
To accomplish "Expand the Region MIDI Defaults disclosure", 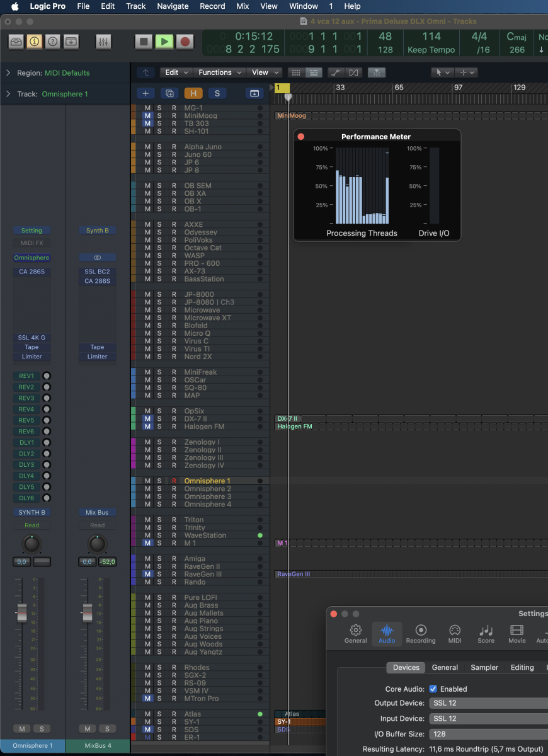I will [8, 73].
